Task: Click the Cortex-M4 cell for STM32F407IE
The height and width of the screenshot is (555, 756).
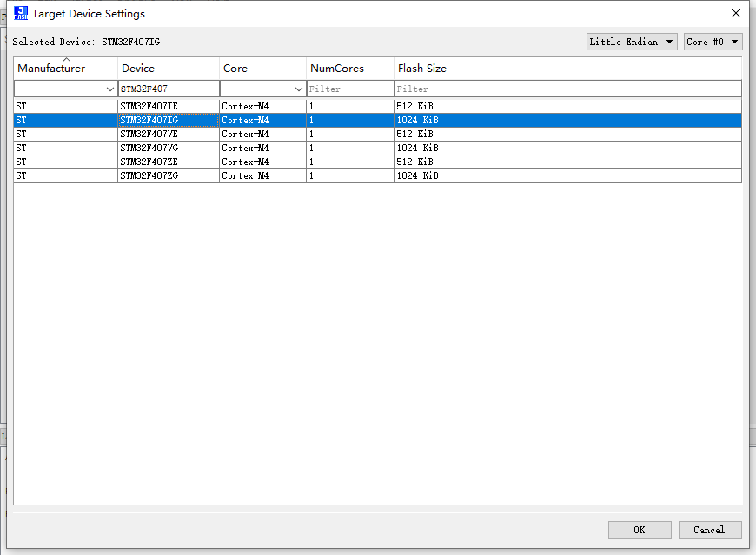Action: pyautogui.click(x=262, y=106)
